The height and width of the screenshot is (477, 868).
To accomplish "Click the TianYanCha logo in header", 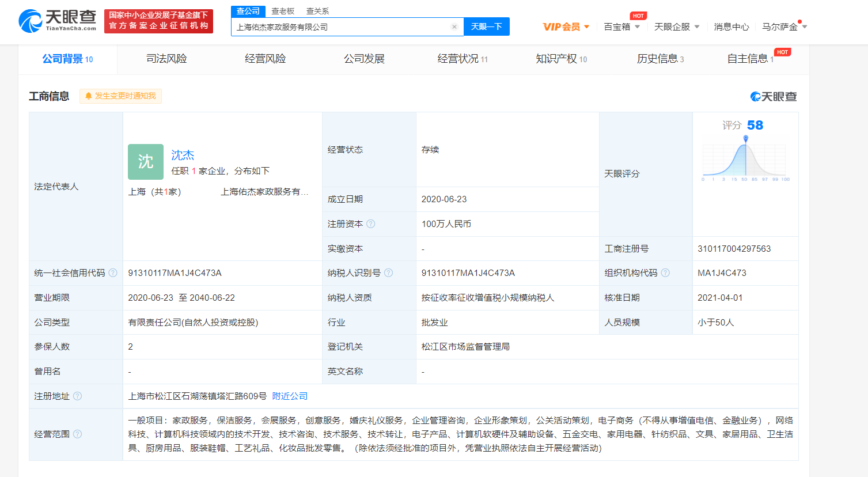I will (x=58, y=21).
